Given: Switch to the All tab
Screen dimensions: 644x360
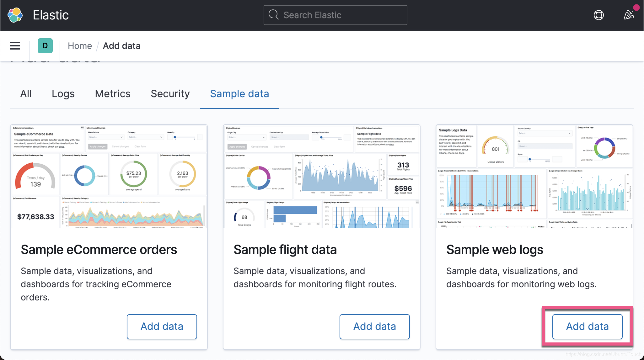Looking at the screenshot, I should click(26, 94).
